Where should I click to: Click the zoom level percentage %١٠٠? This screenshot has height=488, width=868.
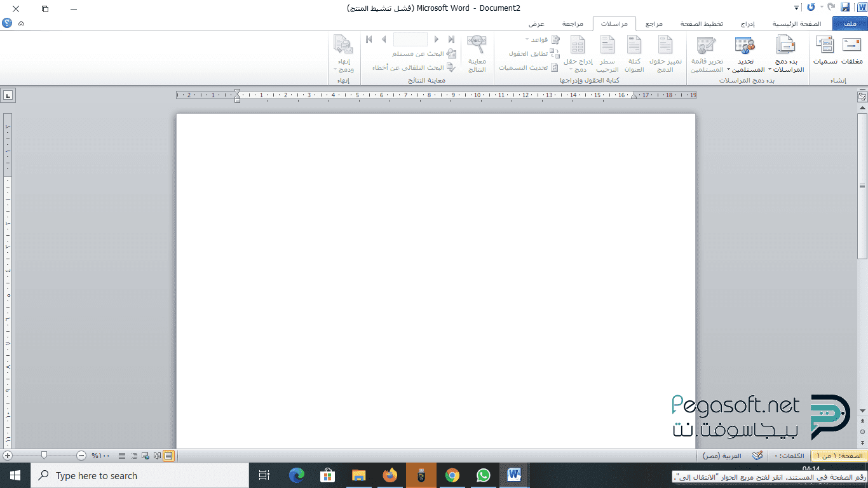click(x=100, y=456)
